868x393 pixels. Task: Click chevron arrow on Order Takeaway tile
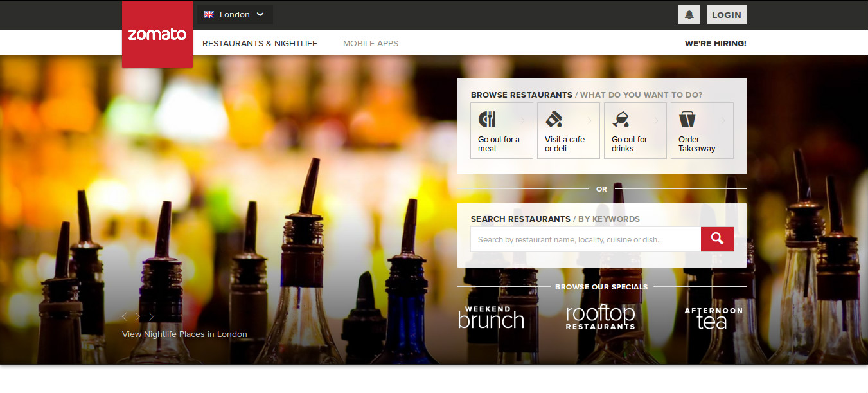point(723,120)
